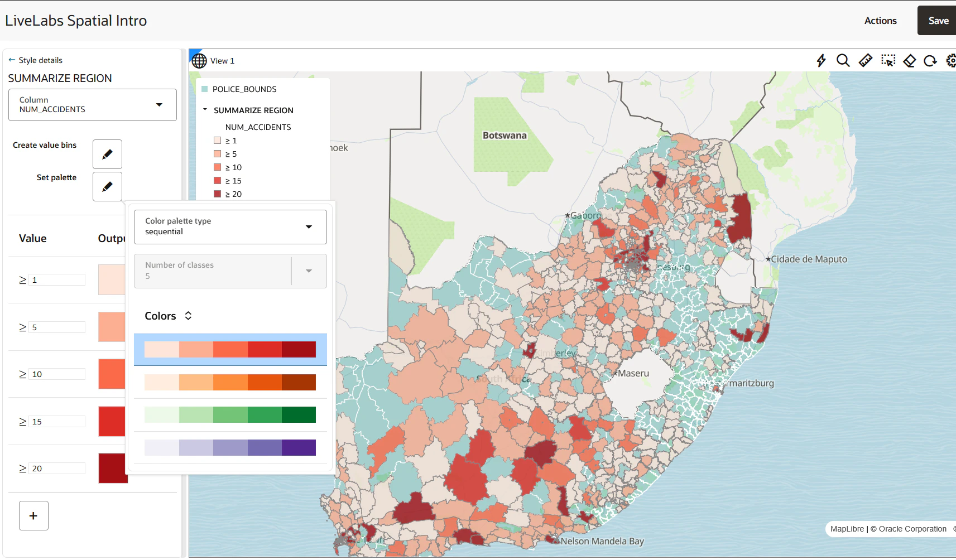Screen dimensions: 956x560
Task: Refresh the map with the circular arrow
Action: (930, 60)
